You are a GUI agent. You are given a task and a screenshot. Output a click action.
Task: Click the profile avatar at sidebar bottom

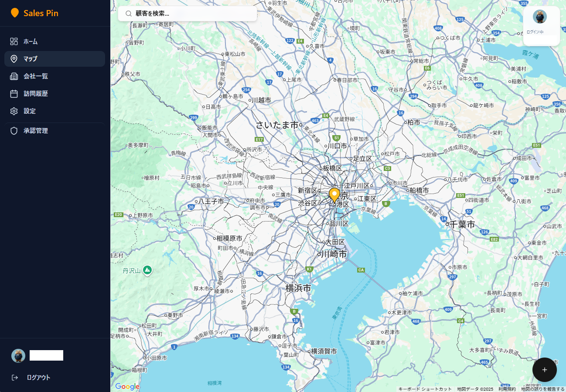pos(18,356)
